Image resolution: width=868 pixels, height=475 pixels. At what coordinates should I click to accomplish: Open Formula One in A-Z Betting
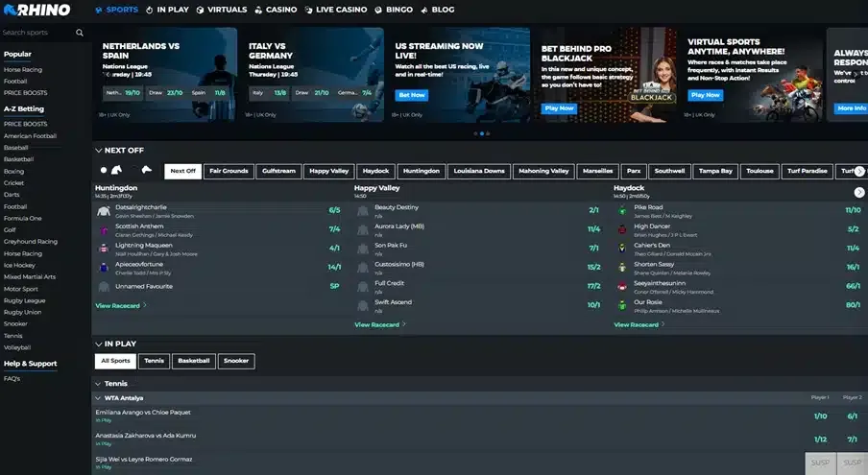click(23, 219)
